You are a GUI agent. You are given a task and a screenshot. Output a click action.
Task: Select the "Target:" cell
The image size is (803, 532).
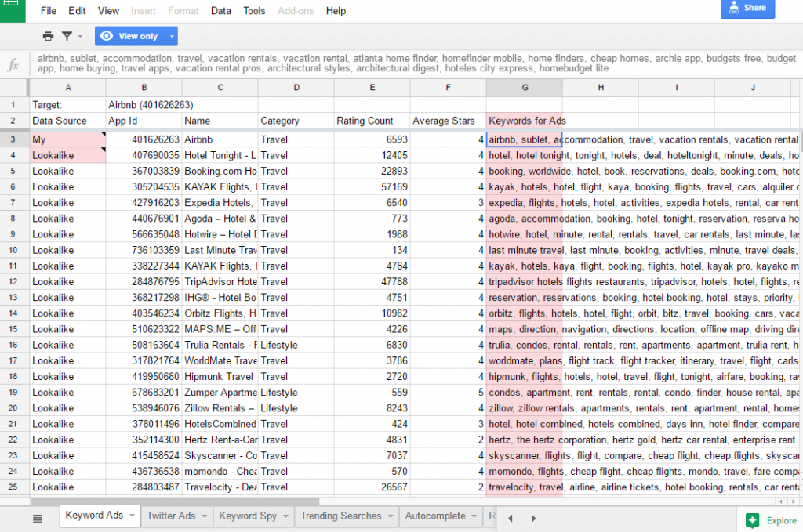pos(67,105)
